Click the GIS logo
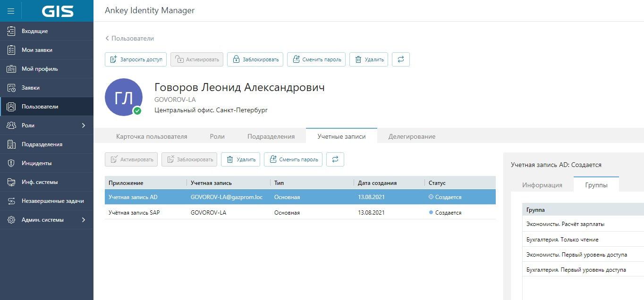The width and height of the screenshot is (644, 300). (58, 11)
